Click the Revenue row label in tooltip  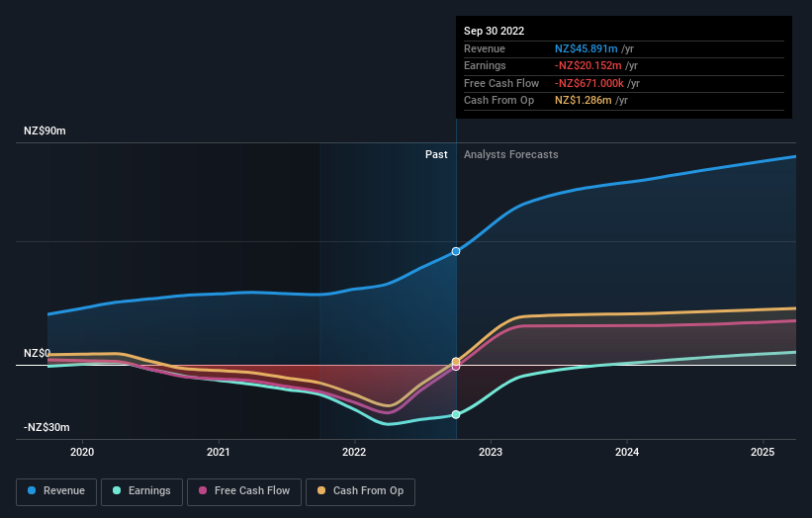tap(485, 48)
